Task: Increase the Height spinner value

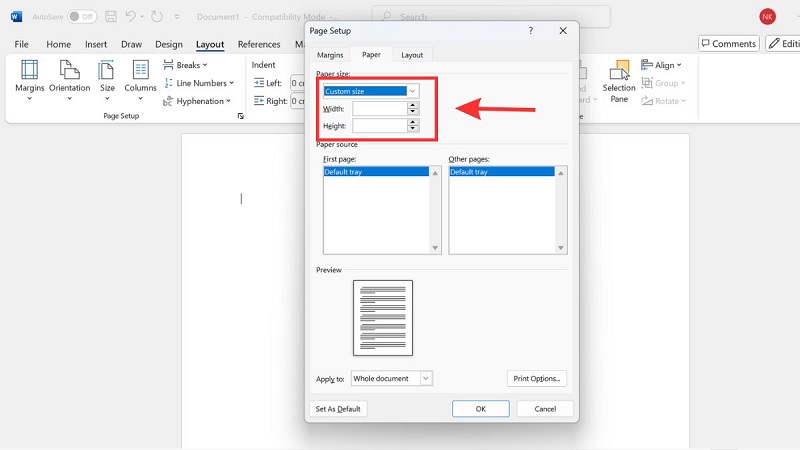Action: click(413, 122)
